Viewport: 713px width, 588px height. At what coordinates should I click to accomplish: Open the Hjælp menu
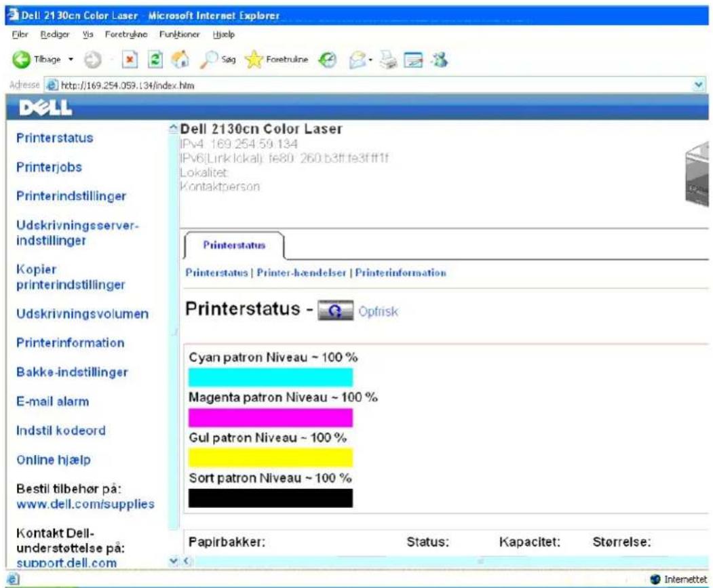(x=224, y=35)
